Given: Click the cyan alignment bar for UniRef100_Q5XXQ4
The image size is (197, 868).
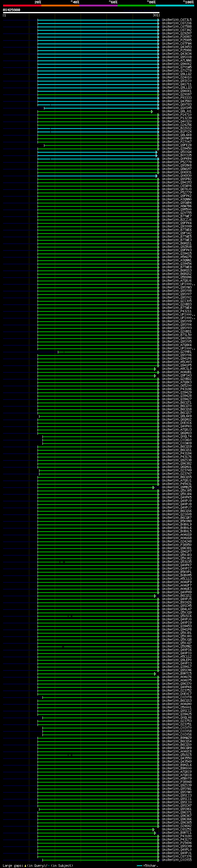Looking at the screenshot, I should click(x=97, y=152).
